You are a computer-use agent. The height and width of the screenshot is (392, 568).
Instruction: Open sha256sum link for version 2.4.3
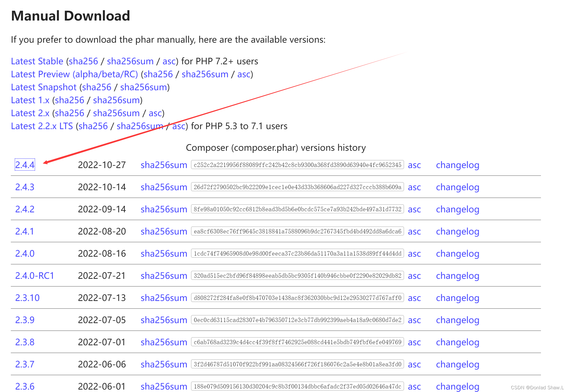pos(164,187)
